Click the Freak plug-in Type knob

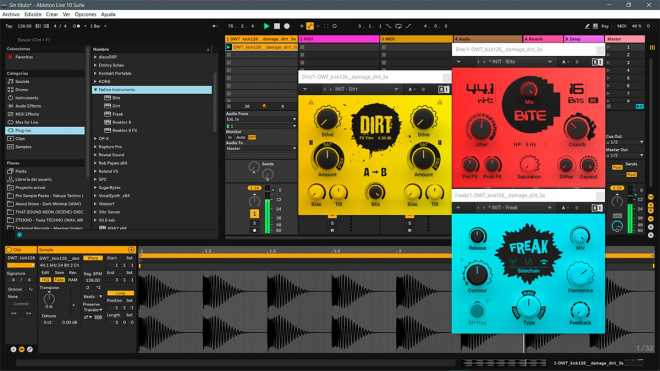click(x=529, y=307)
